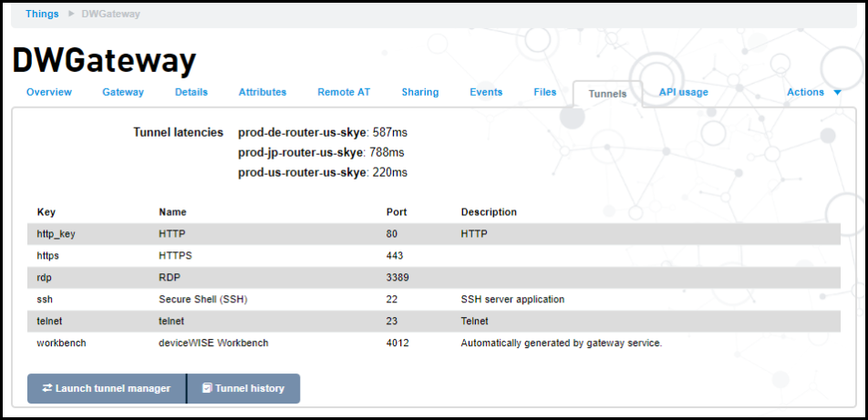Click the Launch tunnel manager button
Viewport: 868px width, 420px height.
coord(107,388)
